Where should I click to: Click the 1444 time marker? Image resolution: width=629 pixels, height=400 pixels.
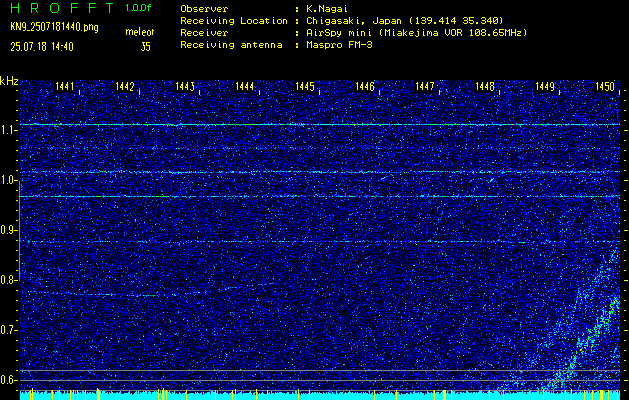tap(245, 86)
